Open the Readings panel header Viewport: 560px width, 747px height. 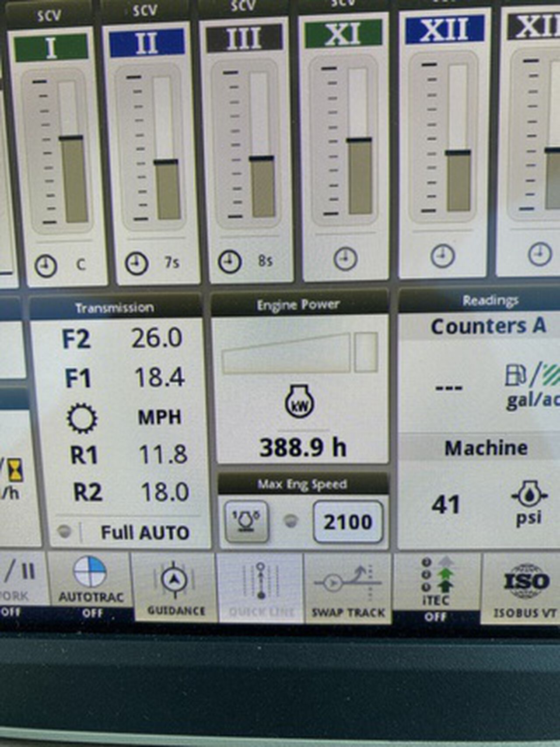[x=490, y=301]
